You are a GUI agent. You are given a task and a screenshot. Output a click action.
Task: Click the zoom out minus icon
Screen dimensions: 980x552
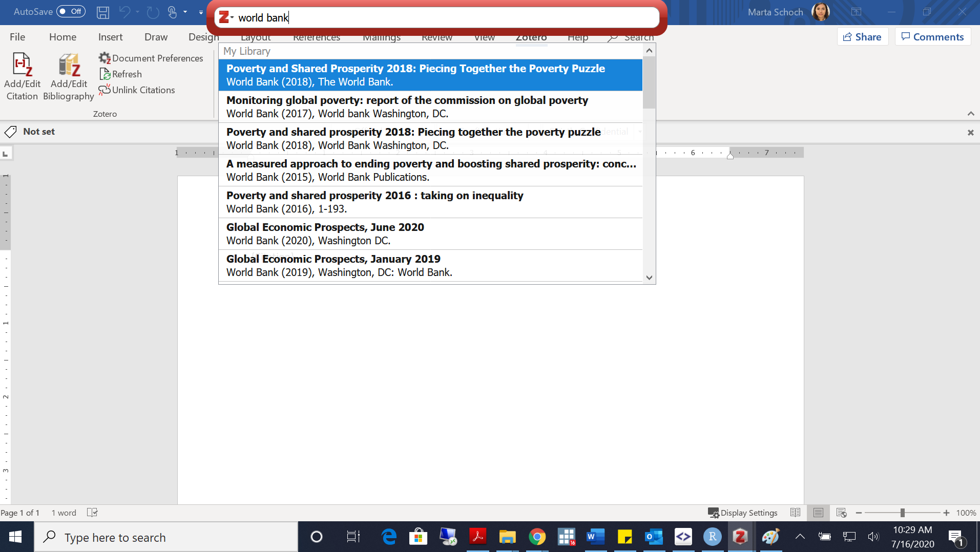pos(859,513)
